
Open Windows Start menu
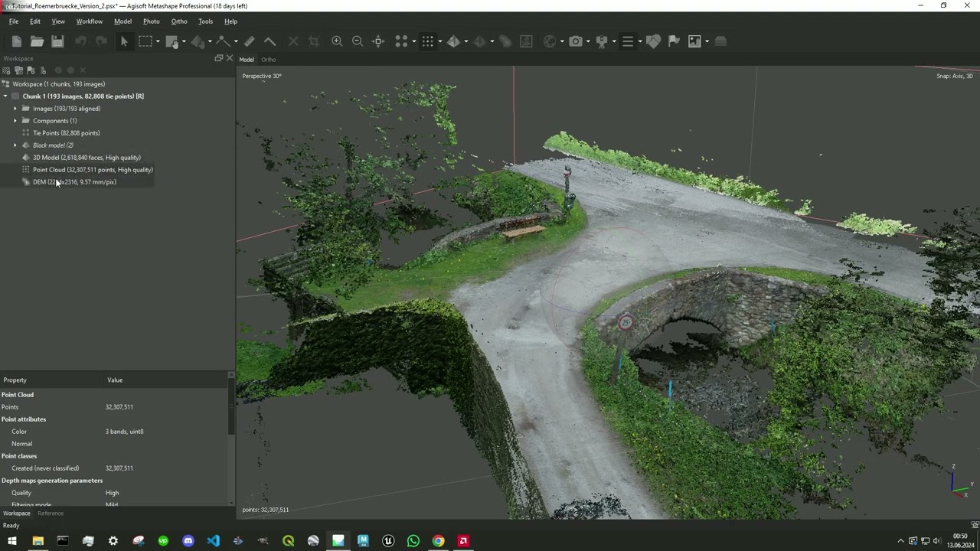point(11,542)
